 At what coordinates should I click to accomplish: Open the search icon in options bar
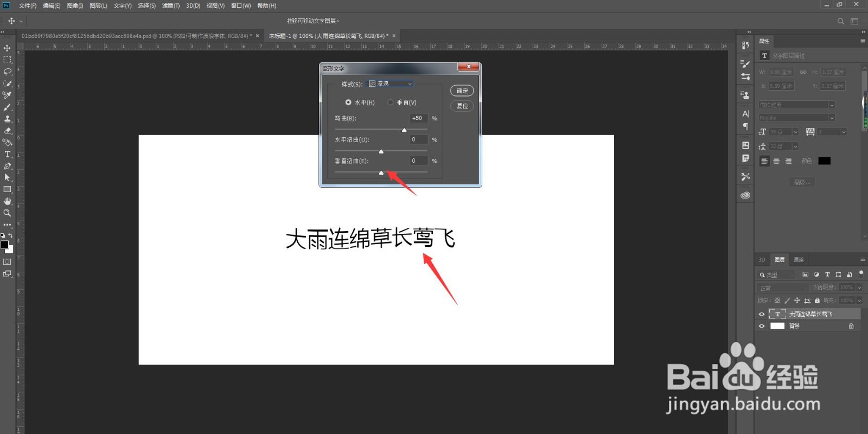click(840, 21)
